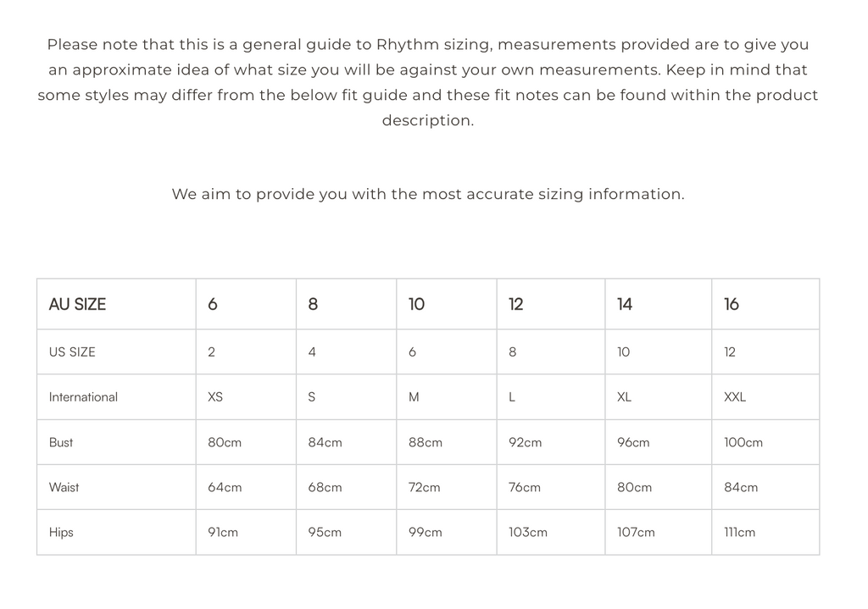868x609 pixels.
Task: Click the AU SIZE header cell
Action: (x=77, y=304)
